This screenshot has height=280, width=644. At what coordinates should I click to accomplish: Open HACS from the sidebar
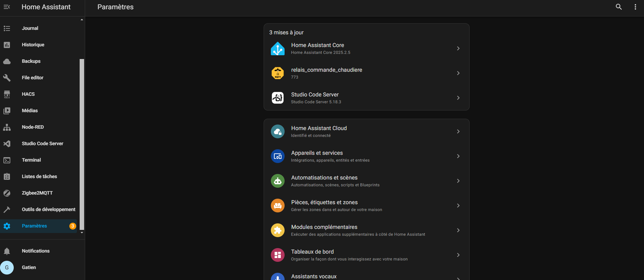pyautogui.click(x=39, y=94)
